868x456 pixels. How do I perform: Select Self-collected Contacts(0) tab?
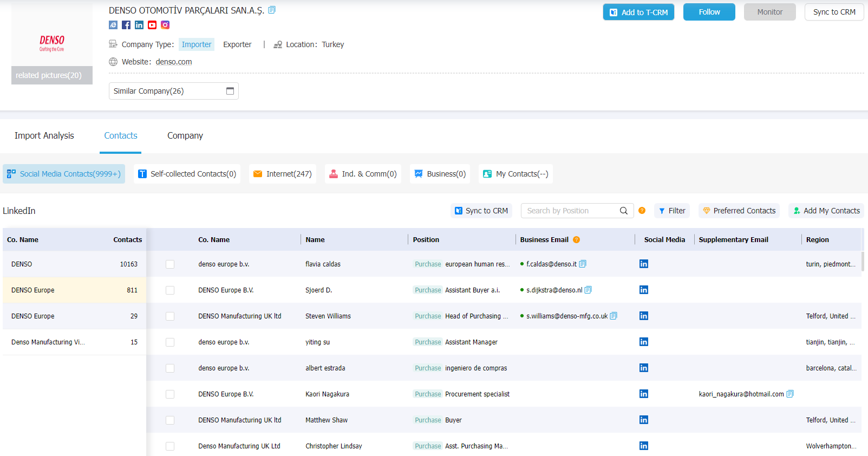pos(187,174)
